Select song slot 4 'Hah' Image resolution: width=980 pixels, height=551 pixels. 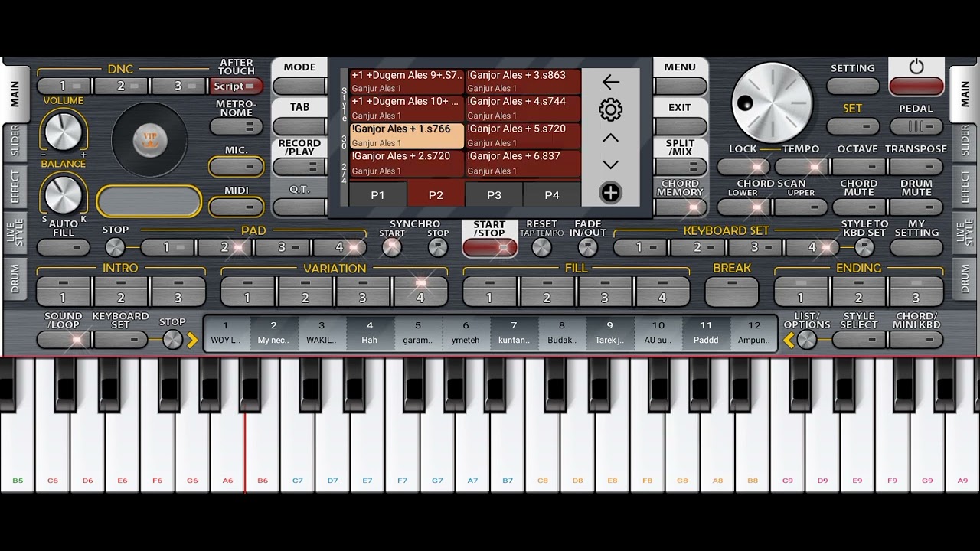[x=370, y=333]
